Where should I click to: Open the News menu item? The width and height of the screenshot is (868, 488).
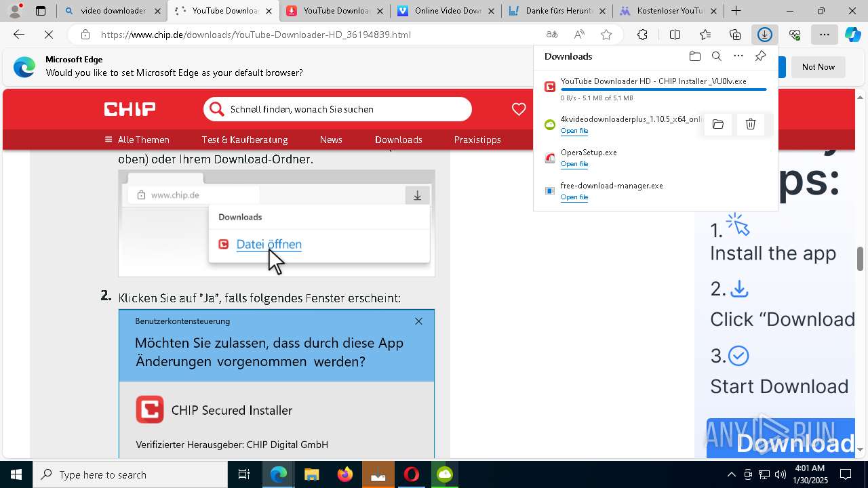tap(331, 140)
